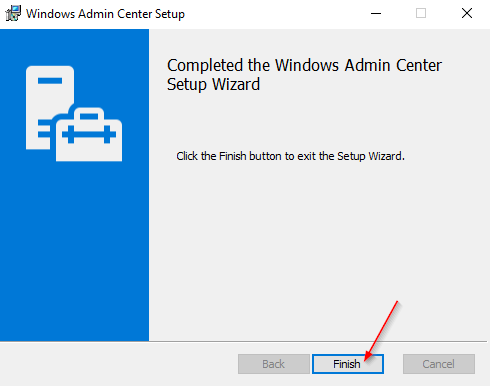Click the 'Windows Admin Center Setup' title text
Viewport: 490px width, 386px height.
tap(105, 14)
